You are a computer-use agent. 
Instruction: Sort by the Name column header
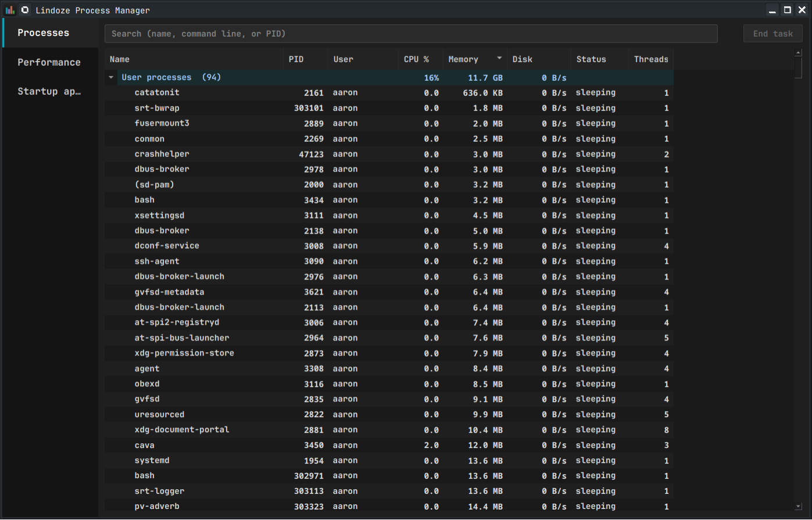click(x=194, y=59)
